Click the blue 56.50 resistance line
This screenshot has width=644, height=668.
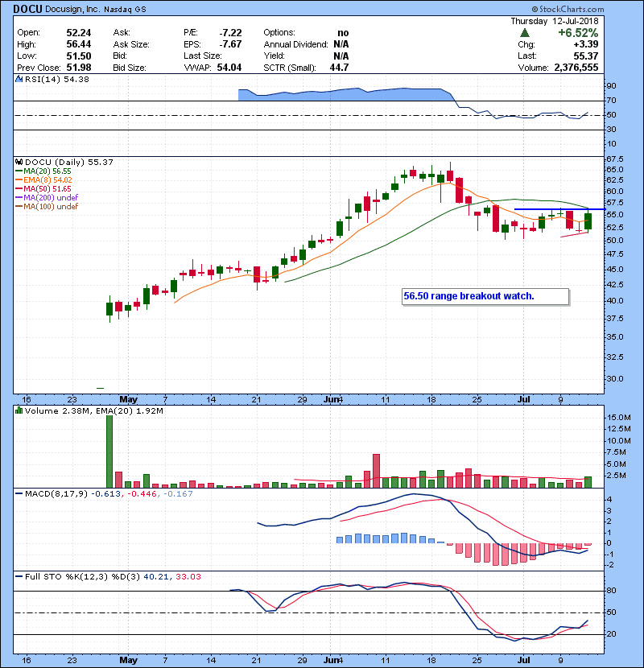point(559,209)
